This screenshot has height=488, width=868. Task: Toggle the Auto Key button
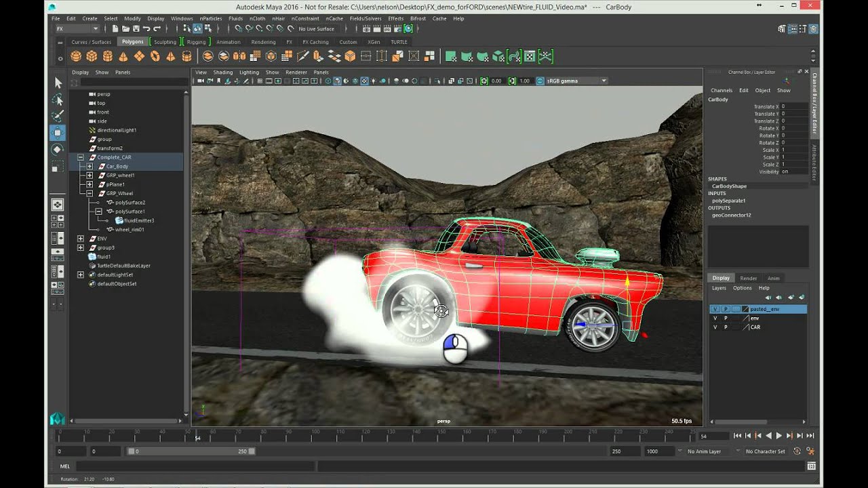pos(798,451)
